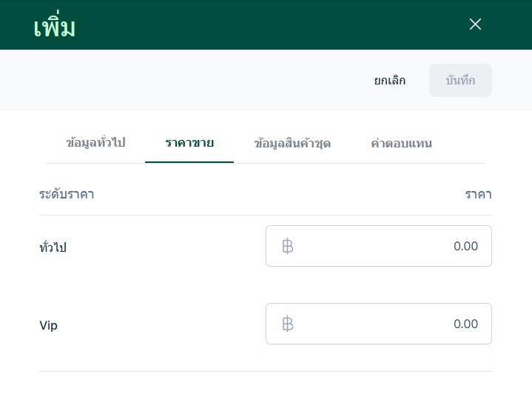Switch to the ข้อมูลทั่วไป tab
Viewport: 532px width, 394px height.
[95, 143]
